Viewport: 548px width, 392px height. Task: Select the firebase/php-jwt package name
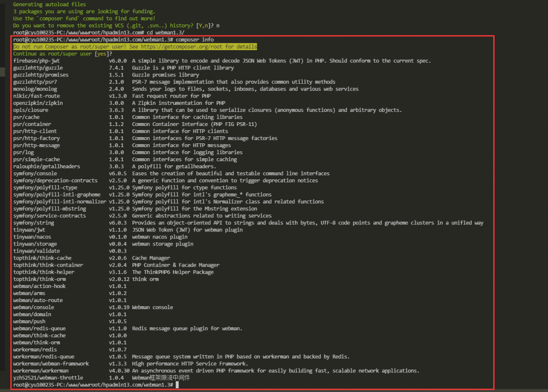[x=37, y=61]
